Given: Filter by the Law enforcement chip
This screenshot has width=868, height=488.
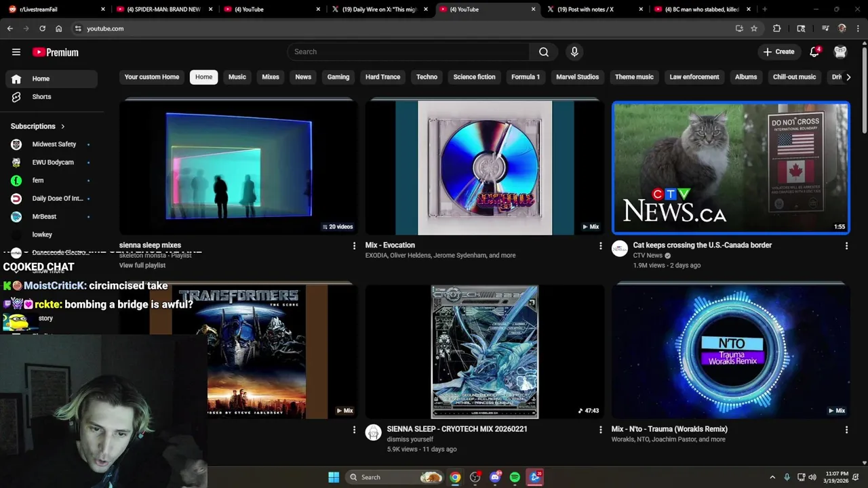Looking at the screenshot, I should click(694, 77).
